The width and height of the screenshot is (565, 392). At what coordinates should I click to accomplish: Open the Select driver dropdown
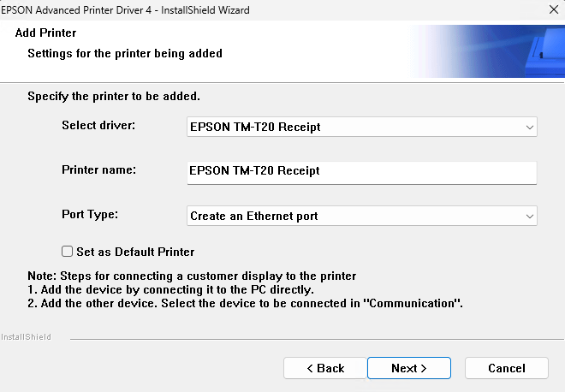362,127
